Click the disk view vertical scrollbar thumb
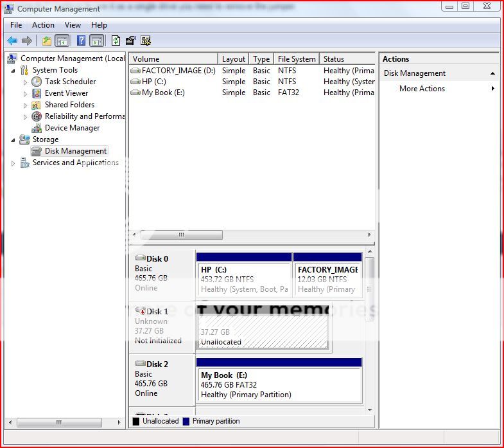The image size is (504, 448). coord(370,289)
